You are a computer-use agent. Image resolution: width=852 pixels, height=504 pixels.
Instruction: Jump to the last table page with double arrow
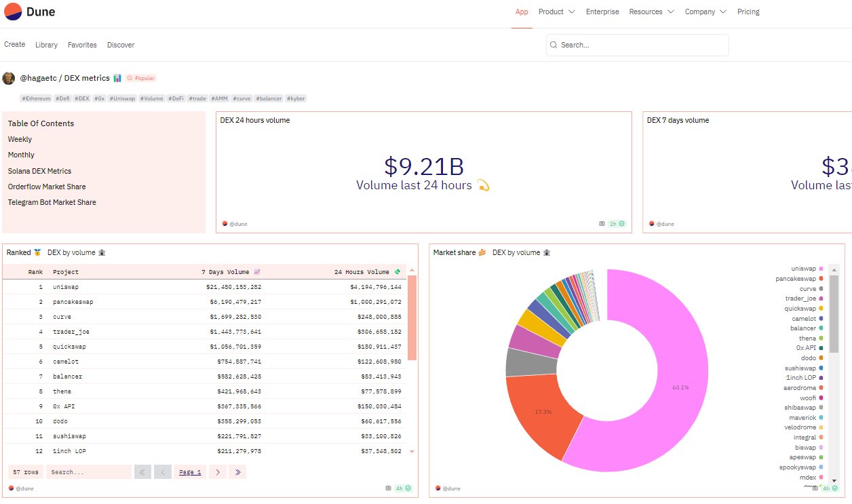point(237,472)
